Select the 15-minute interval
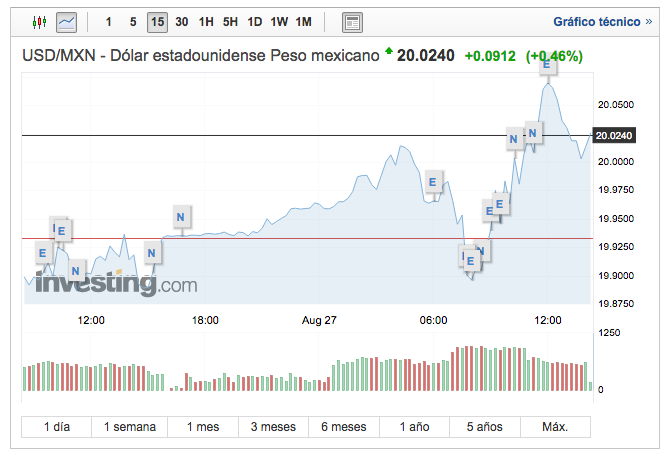 [x=157, y=21]
